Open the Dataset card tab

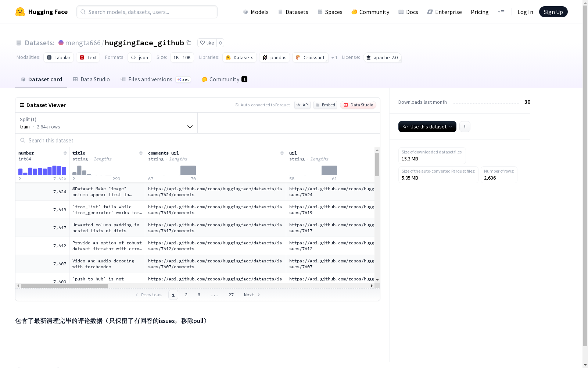(41, 79)
